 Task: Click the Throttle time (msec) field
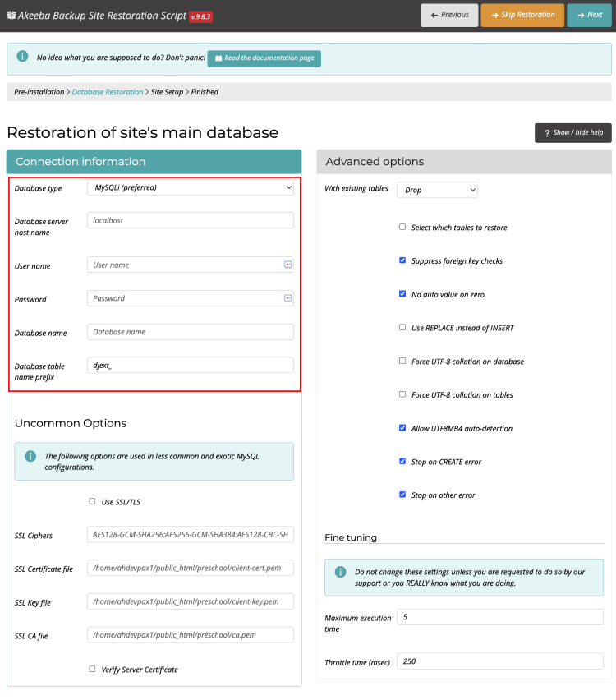[x=500, y=661]
